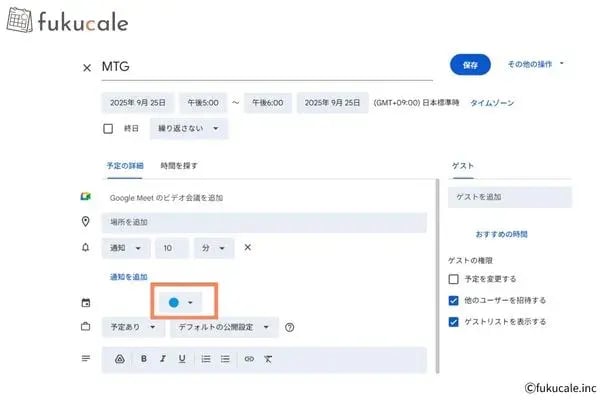Image resolution: width=600 pixels, height=400 pixels.
Task: Uncheck 他のユーザーを招待する permission
Action: [454, 300]
